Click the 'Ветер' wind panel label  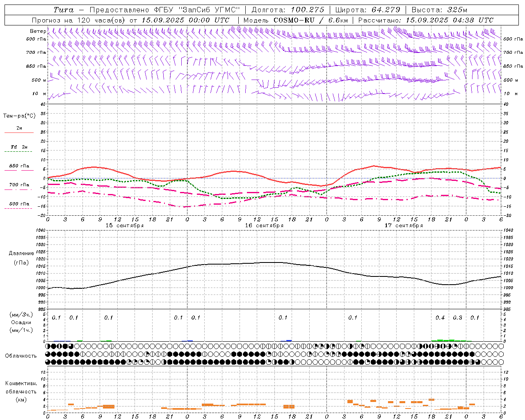click(38, 31)
